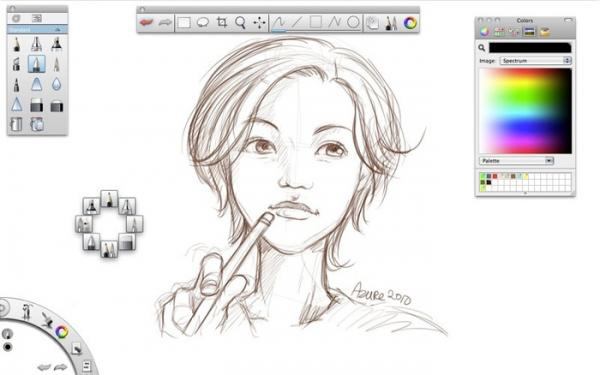600x375 pixels.
Task: Choose the brown swatch in color grid
Action: pyautogui.click(x=513, y=176)
